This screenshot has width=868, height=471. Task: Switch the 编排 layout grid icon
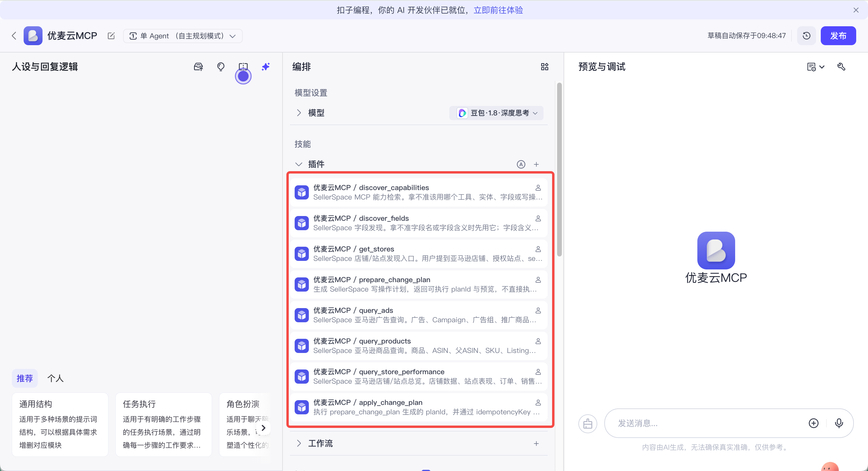click(x=544, y=67)
